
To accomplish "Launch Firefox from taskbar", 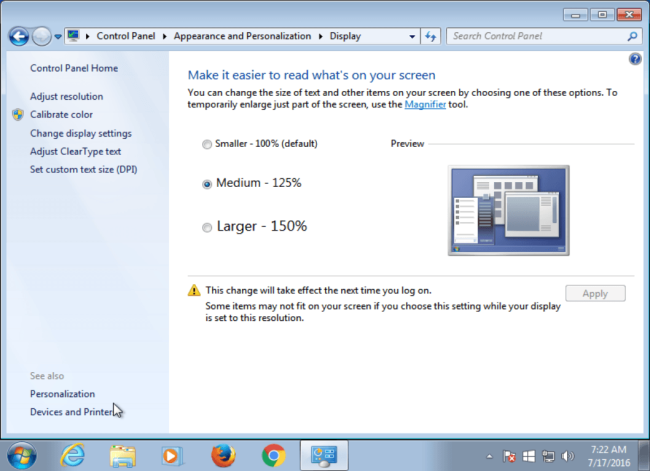I will click(x=223, y=456).
